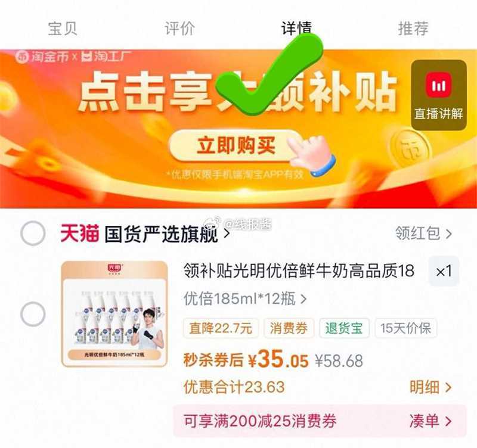Screen dimensions: 477x448
Task: Open 凑单 to add more items
Action: click(x=430, y=421)
